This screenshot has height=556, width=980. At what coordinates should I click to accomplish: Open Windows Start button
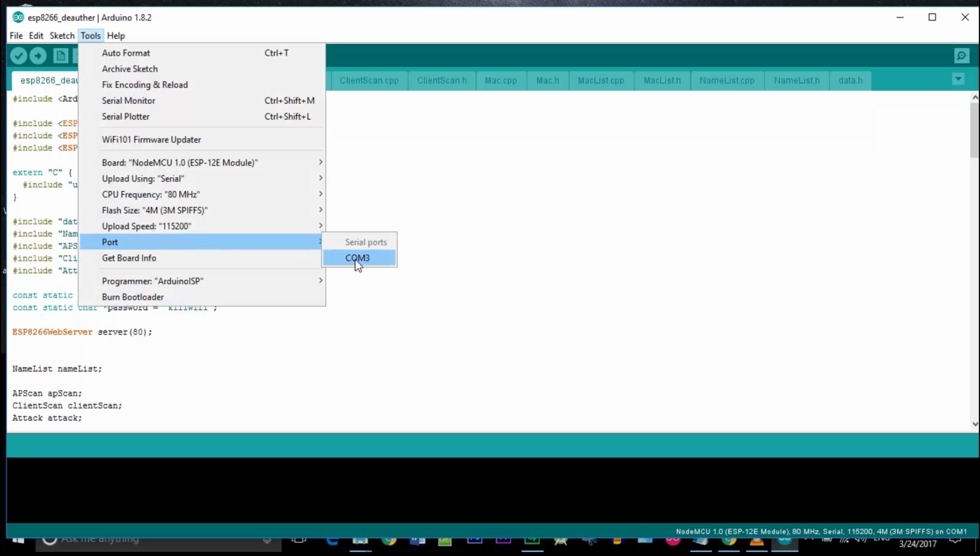18,541
